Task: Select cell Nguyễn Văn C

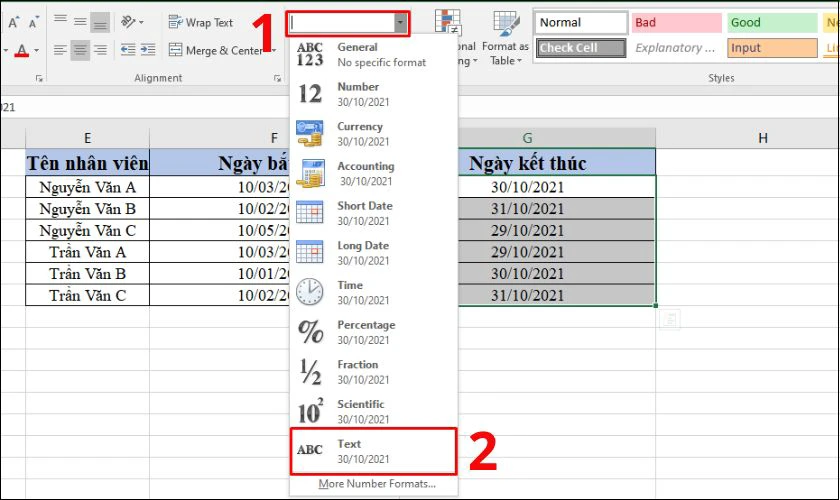Action: pos(87,230)
